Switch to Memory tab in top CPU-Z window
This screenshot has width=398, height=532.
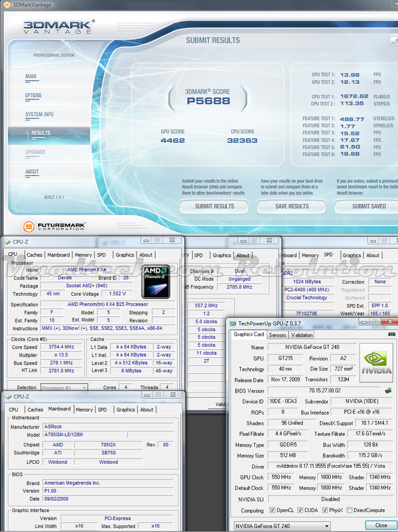pyautogui.click(x=83, y=255)
